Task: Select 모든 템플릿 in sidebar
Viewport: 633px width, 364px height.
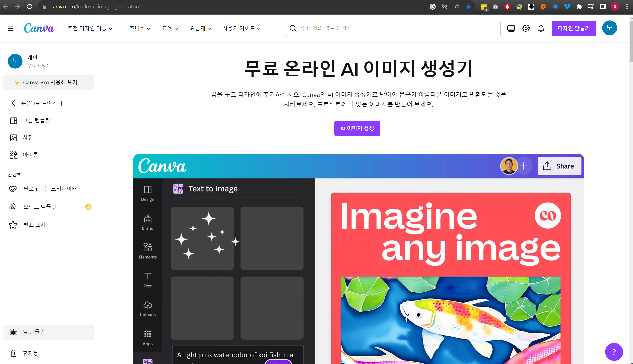Action: [x=36, y=121]
